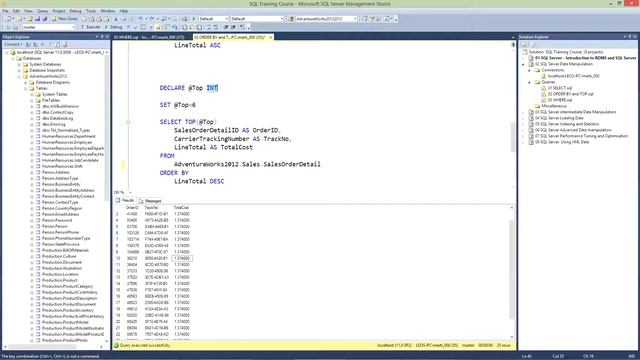640x360 pixels.
Task: Click Execute in the SQL toolbar
Action: pos(91,27)
